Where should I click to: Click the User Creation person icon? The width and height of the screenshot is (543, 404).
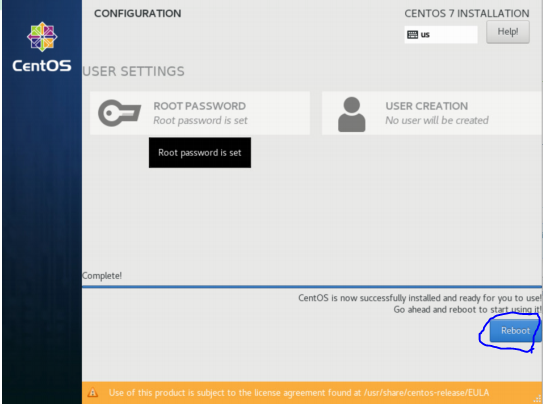(351, 114)
